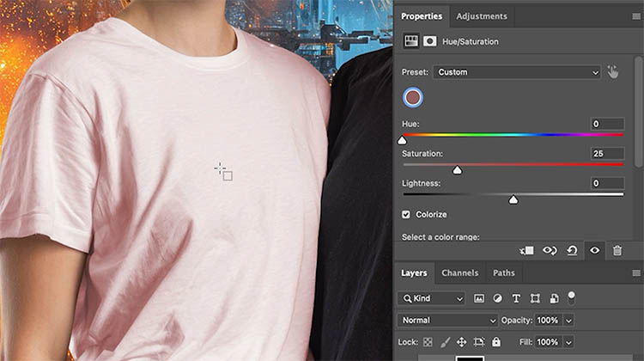Uncheck the Colorize checkbox

(x=406, y=215)
